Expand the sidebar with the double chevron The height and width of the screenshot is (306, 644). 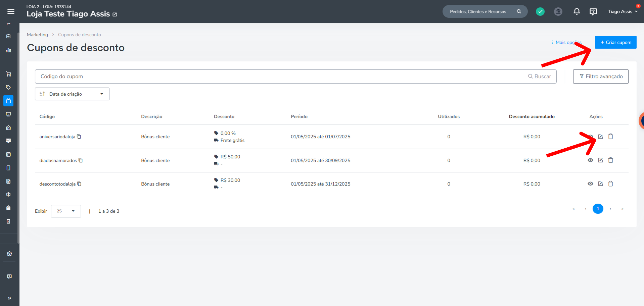[x=9, y=298]
